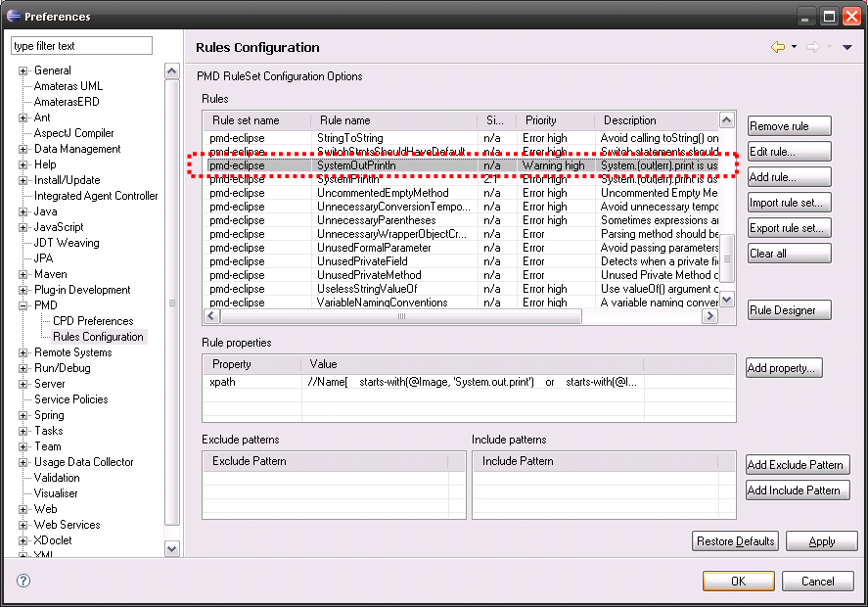Click the Import rule set button
The height and width of the screenshot is (607, 868).
(x=789, y=203)
